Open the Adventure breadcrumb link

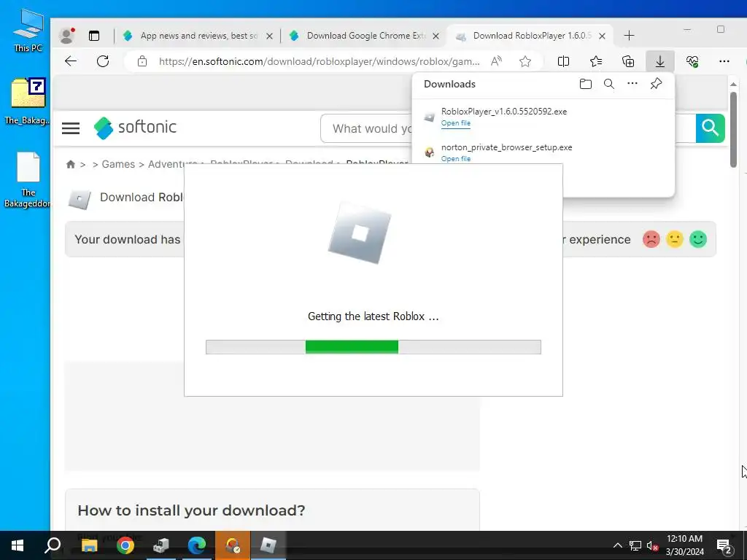tap(172, 164)
